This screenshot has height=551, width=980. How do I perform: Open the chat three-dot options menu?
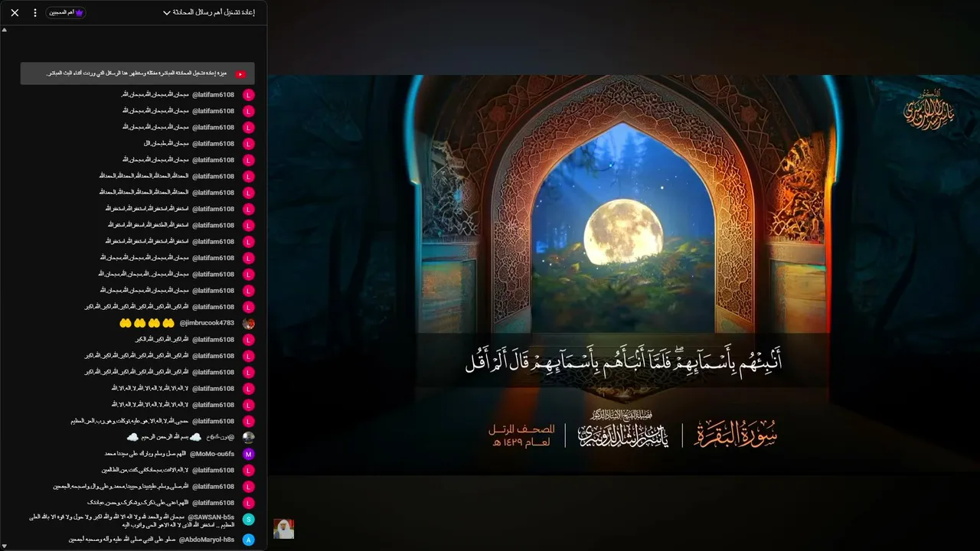click(x=34, y=13)
